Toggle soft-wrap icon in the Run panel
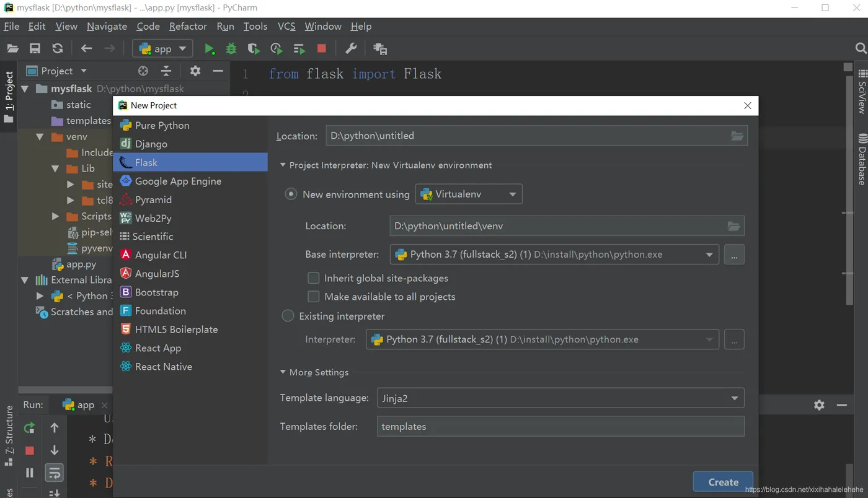 (x=55, y=473)
